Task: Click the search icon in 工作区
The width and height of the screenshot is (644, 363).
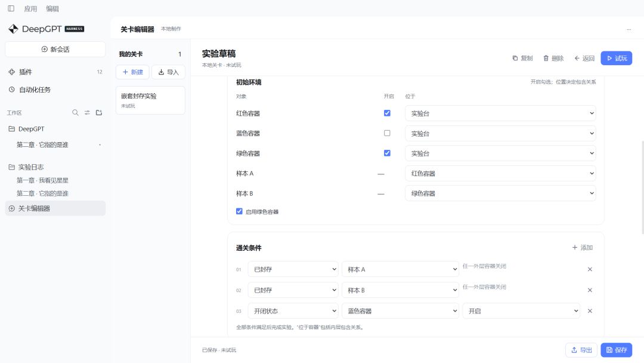Action: pyautogui.click(x=75, y=112)
